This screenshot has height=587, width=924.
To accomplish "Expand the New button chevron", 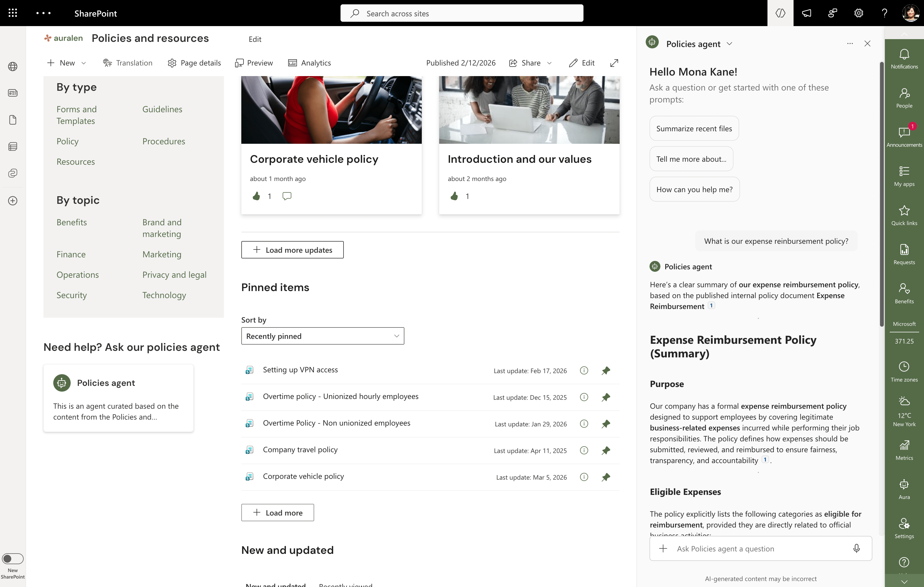I will pos(84,63).
